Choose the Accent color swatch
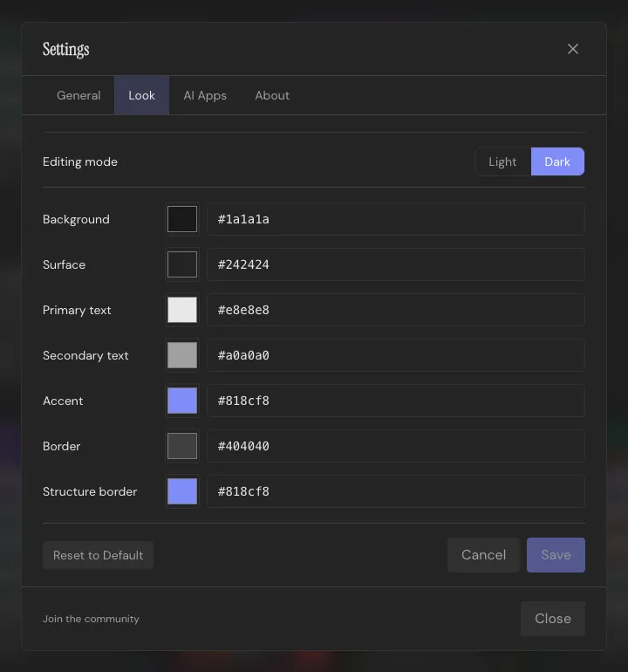Screen dimensions: 628x672 (x=182, y=401)
